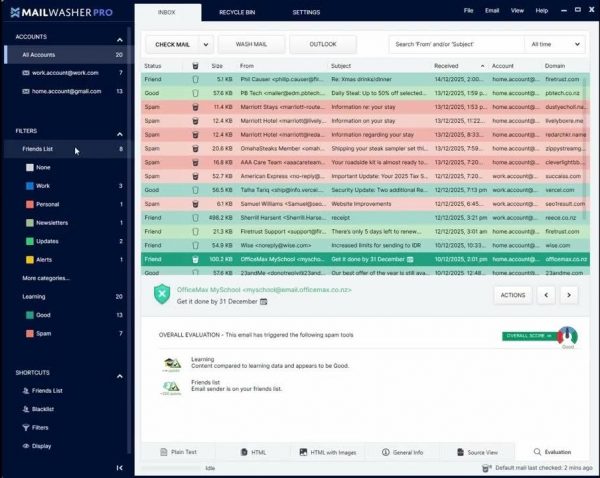The image size is (600, 478).
Task: Open the Actions button
Action: coord(513,295)
